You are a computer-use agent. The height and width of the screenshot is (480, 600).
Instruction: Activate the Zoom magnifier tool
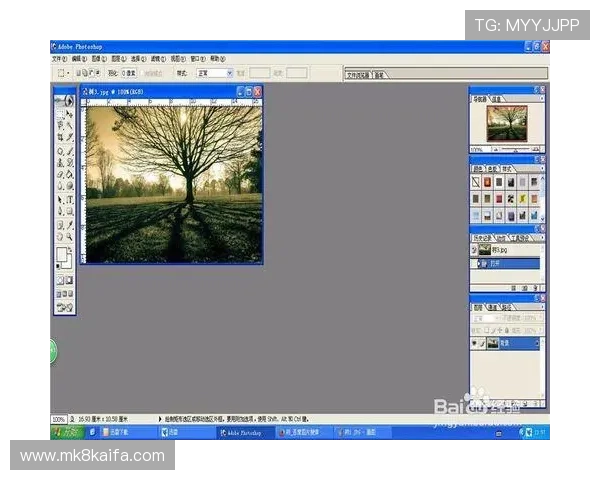click(70, 237)
